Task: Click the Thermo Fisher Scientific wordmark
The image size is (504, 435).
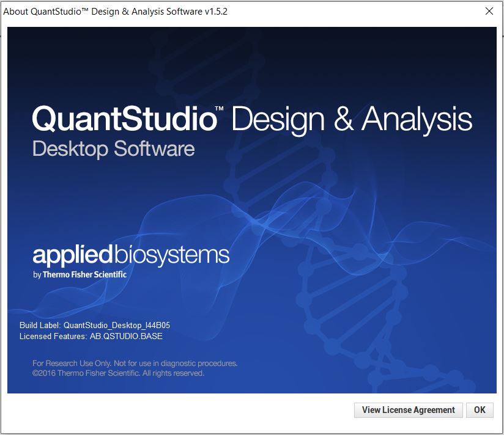Action: (x=78, y=274)
